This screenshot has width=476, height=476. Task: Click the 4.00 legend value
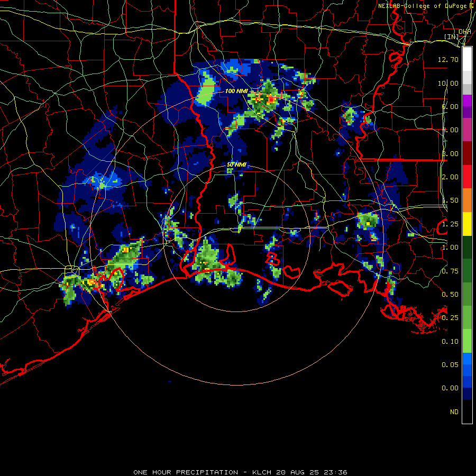[x=450, y=130]
